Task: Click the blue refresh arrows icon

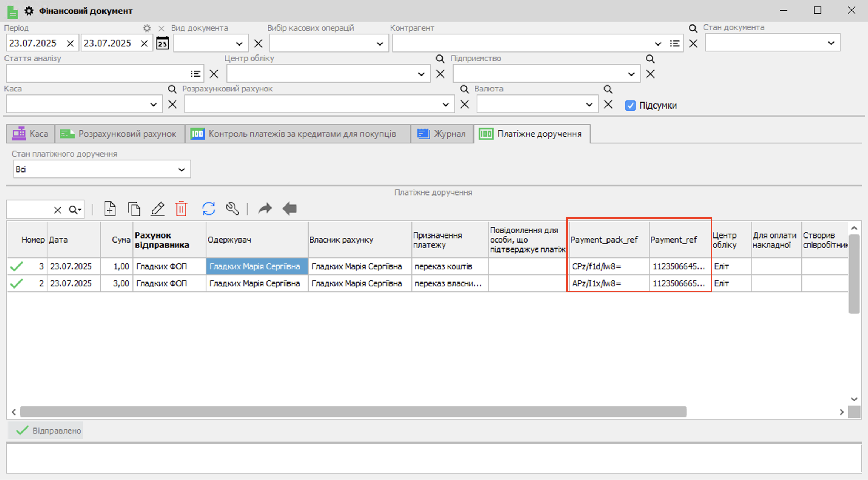Action: point(209,209)
